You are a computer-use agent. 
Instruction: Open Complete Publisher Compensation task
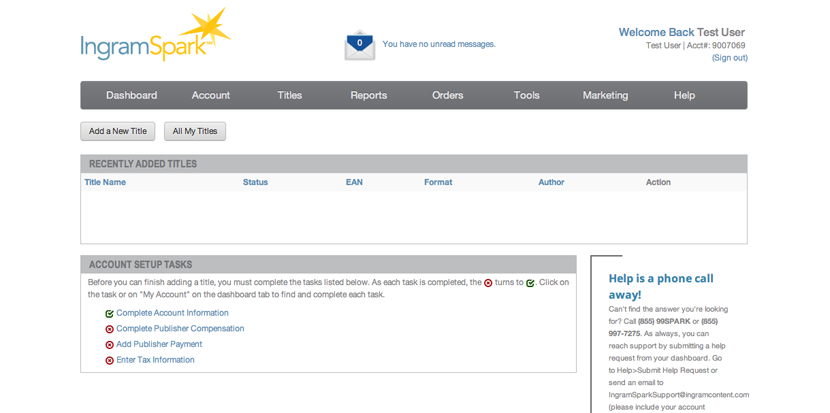tap(180, 328)
